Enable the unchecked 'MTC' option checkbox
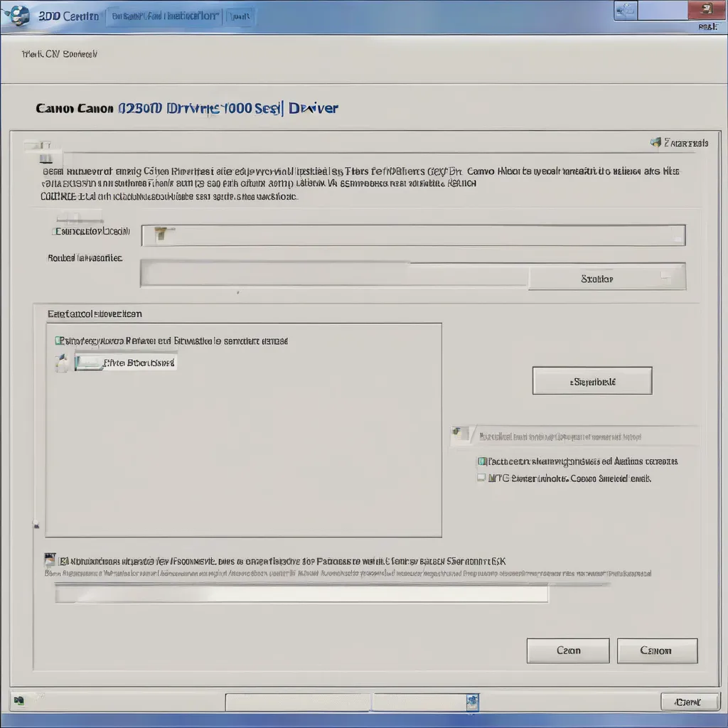 coord(481,477)
